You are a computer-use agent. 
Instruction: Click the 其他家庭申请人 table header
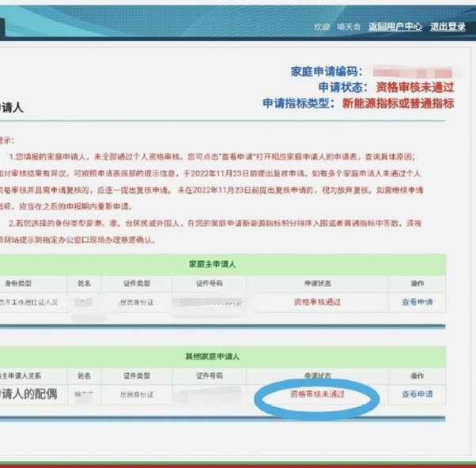coord(212,357)
